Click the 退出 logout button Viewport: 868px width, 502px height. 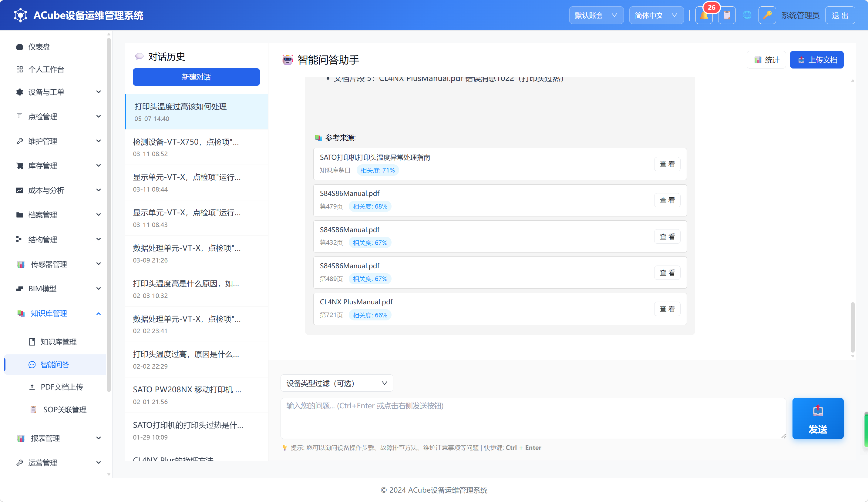pos(840,15)
